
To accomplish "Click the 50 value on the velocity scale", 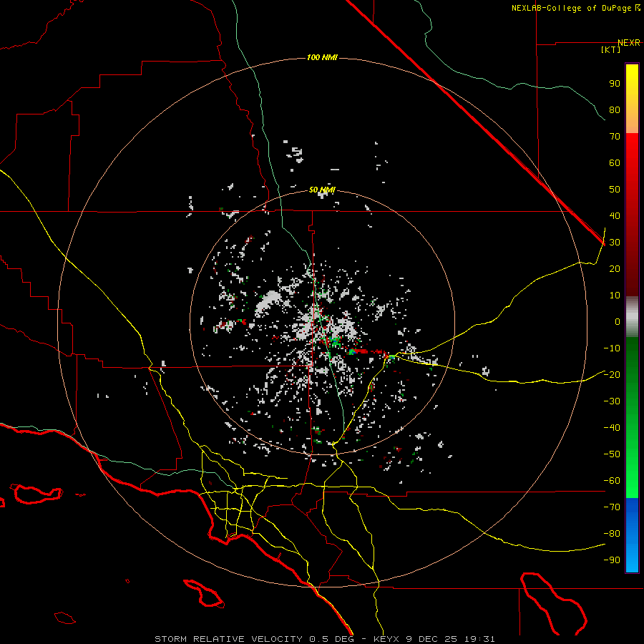I will (615, 190).
